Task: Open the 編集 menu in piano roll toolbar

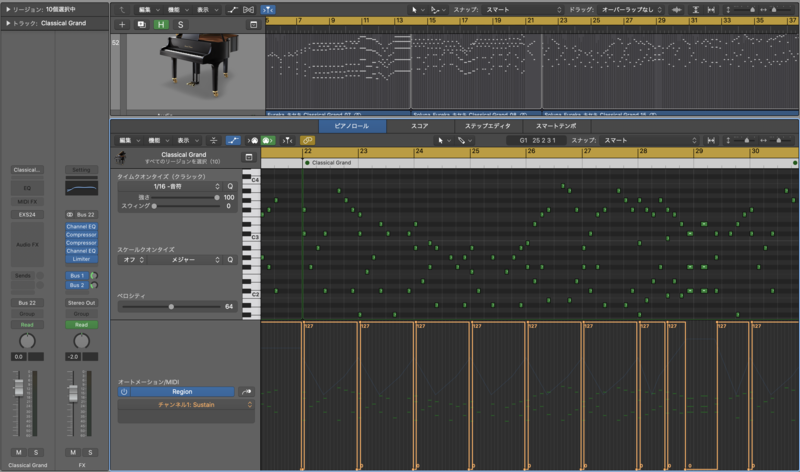Action: point(129,140)
